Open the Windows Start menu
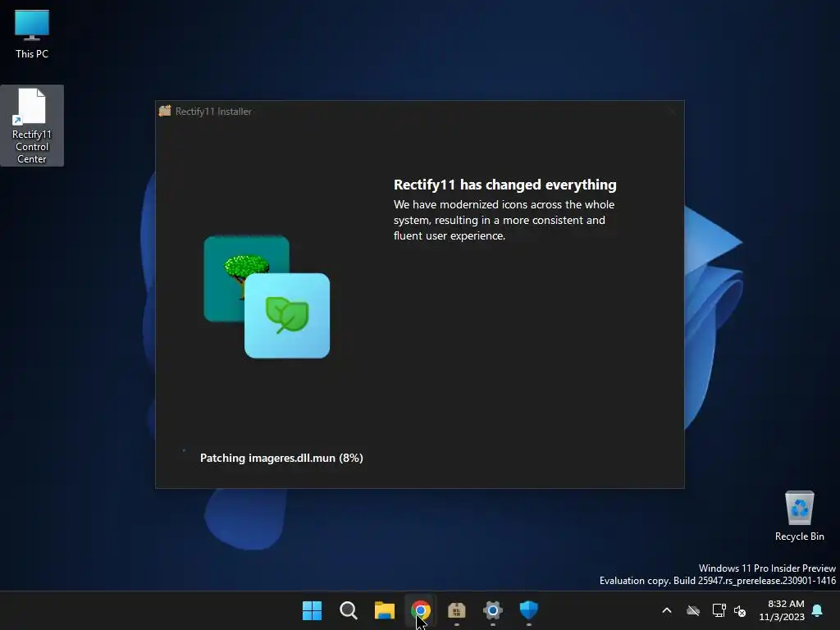The width and height of the screenshot is (840, 630). (312, 610)
